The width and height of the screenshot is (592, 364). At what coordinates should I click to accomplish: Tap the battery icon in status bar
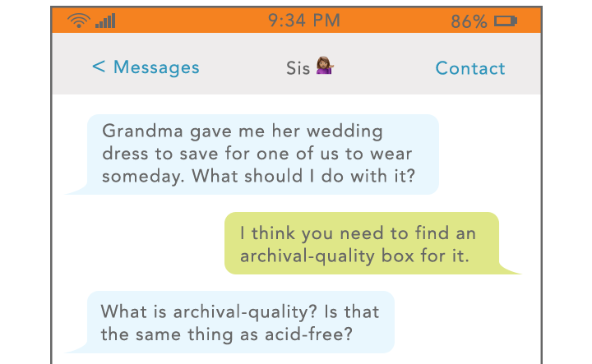[x=506, y=21]
